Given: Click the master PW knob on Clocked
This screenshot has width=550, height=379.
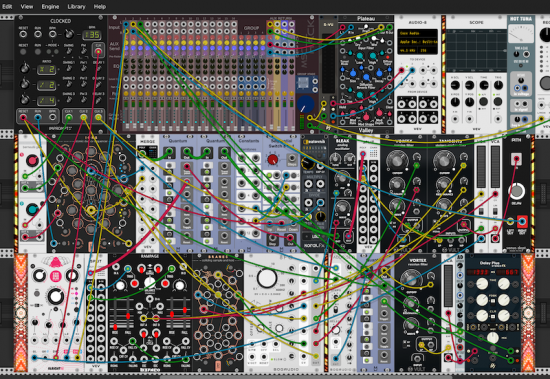Looking at the screenshot, I should (83, 51).
